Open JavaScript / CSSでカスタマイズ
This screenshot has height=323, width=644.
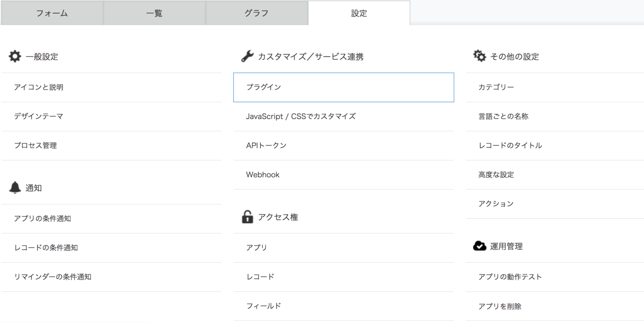point(301,116)
